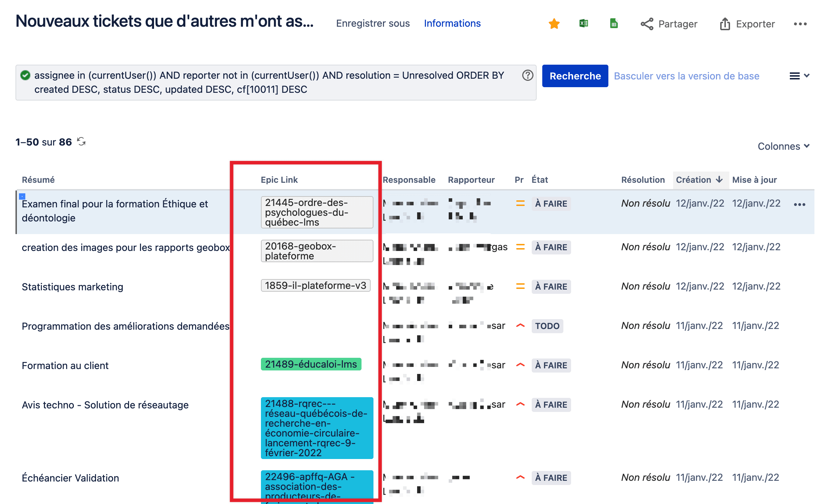The height and width of the screenshot is (504, 825).
Task: Expand the Colonnes dropdown
Action: click(784, 146)
